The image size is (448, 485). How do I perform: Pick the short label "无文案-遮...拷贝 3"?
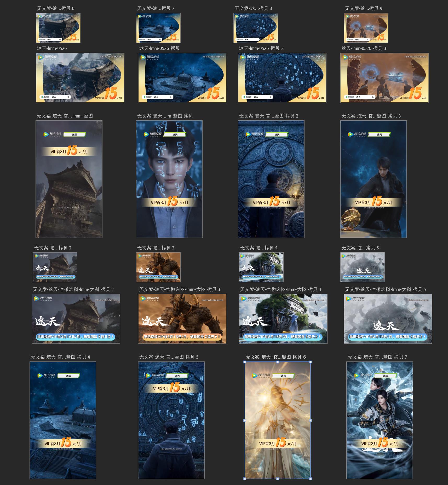pyautogui.click(x=156, y=248)
